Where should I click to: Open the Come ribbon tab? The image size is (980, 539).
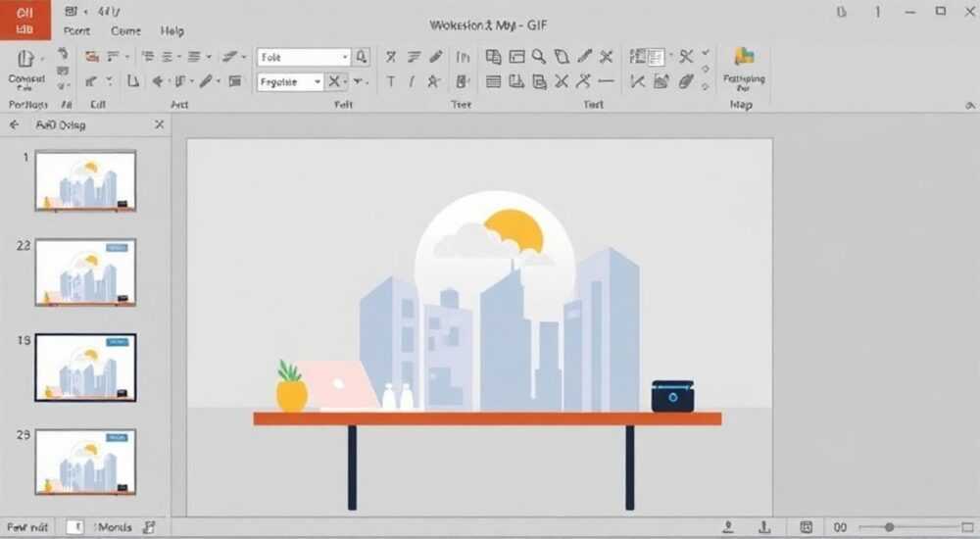click(x=125, y=30)
